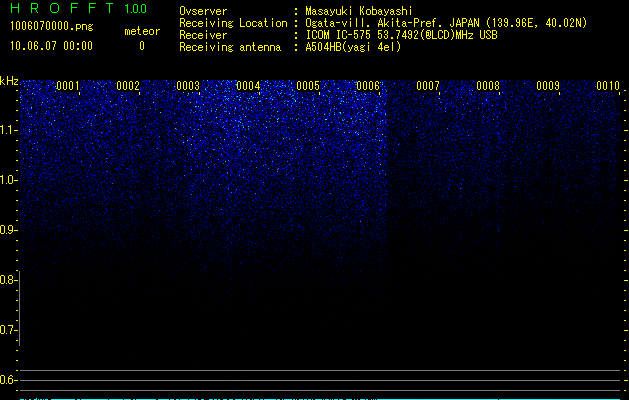This screenshot has width=629, height=400.
Task: Click the 1.1 frequency axis label
Action: (x=9, y=130)
